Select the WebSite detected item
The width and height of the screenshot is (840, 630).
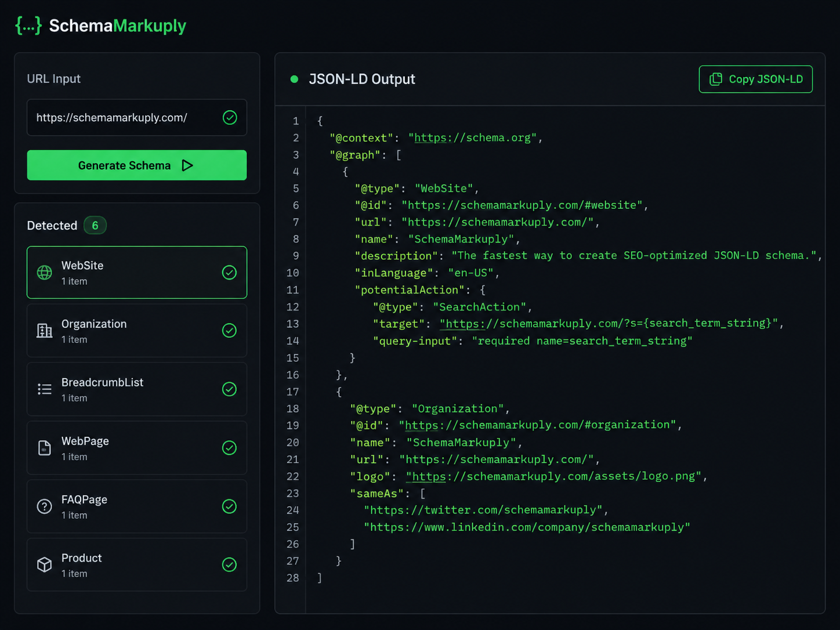[x=137, y=273]
